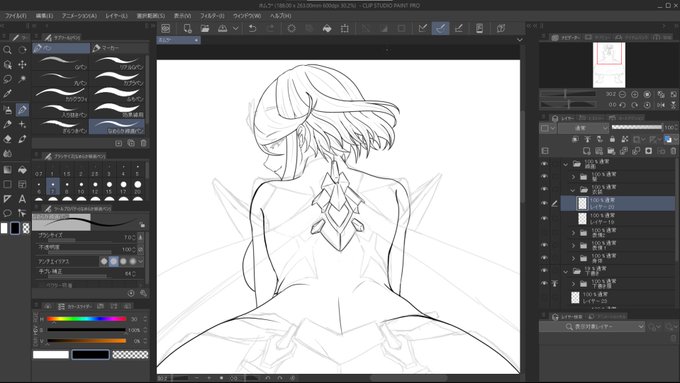The height and width of the screenshot is (383, 680).
Task: Click zoom in button in Navigator
Action: pyautogui.click(x=634, y=94)
